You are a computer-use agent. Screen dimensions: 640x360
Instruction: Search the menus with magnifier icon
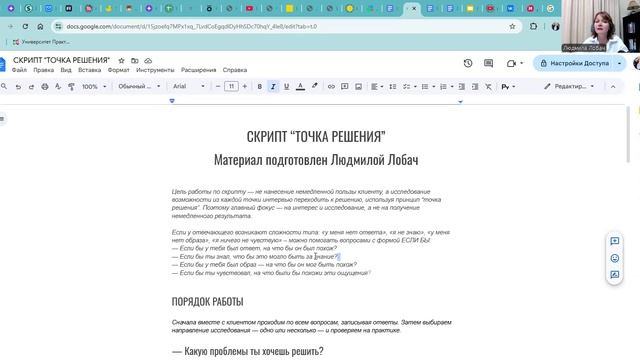[4, 87]
